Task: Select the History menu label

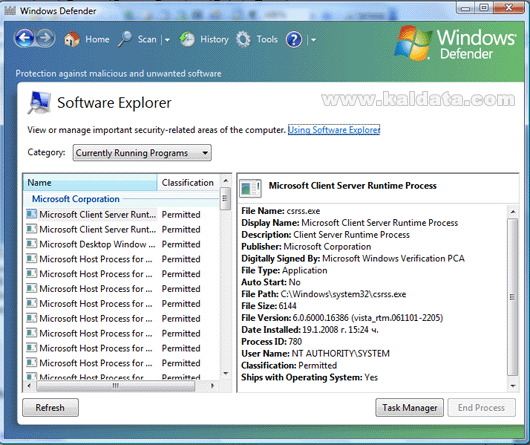Action: coord(214,39)
